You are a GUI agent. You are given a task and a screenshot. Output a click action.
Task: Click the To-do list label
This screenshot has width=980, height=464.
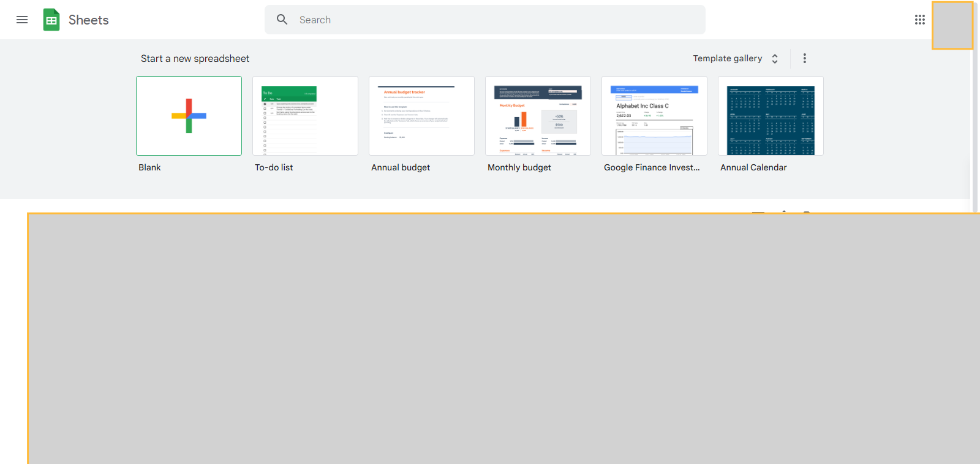pos(274,167)
